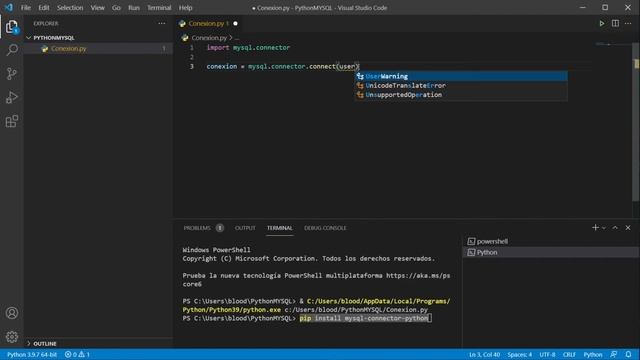Screen dimensions: 640x360
Task: Open the Explorer view in activity bar
Action: pos(12,27)
